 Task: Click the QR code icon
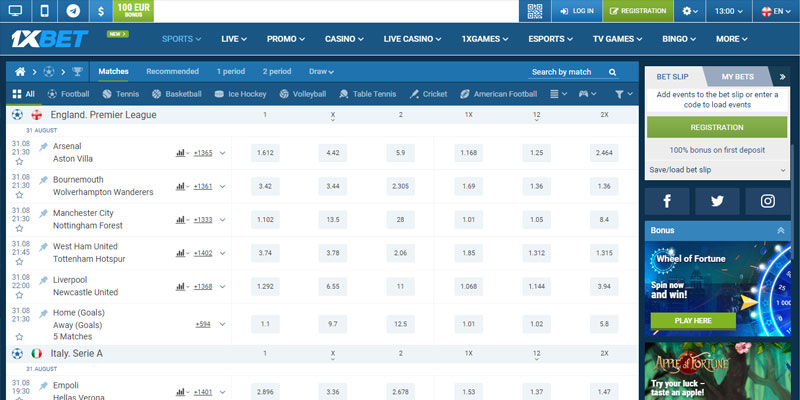534,11
